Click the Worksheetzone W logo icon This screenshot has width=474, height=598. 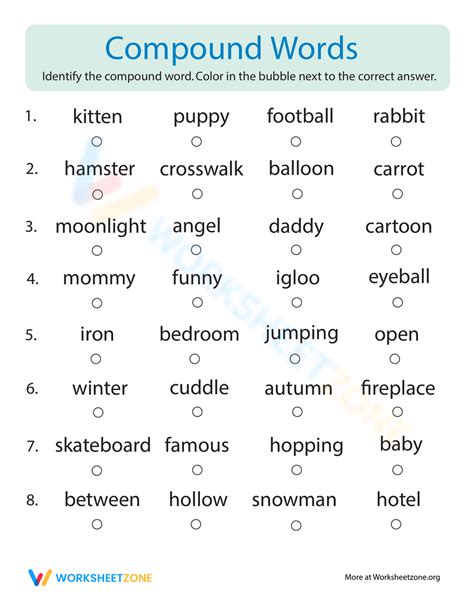40,577
